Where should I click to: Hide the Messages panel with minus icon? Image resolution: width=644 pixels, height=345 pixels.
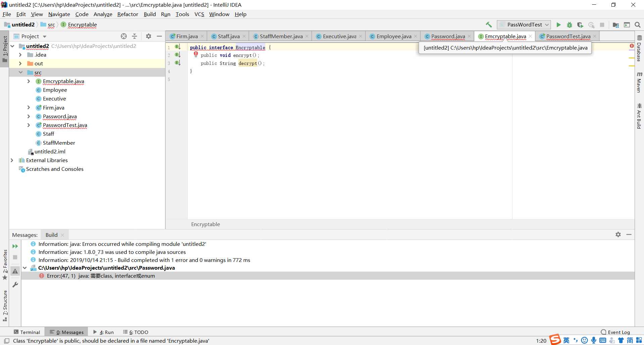(629, 234)
